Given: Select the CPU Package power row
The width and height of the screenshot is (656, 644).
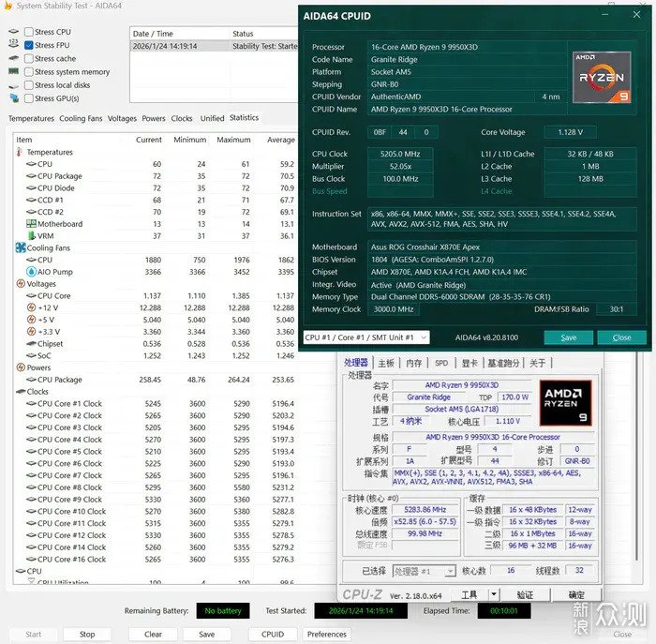Looking at the screenshot, I should pos(155,380).
